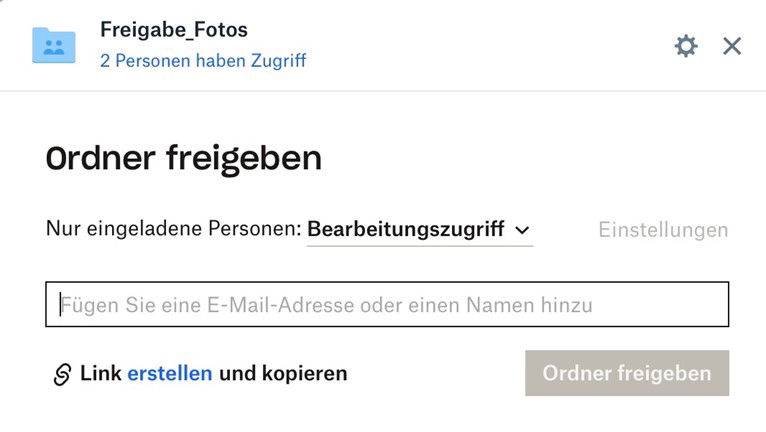Click the Einstellungen link
Screen dimensions: 766x432
coord(663,230)
